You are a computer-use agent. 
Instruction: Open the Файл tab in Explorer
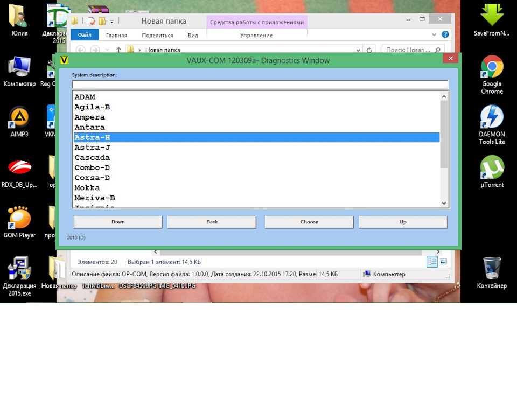pos(85,35)
